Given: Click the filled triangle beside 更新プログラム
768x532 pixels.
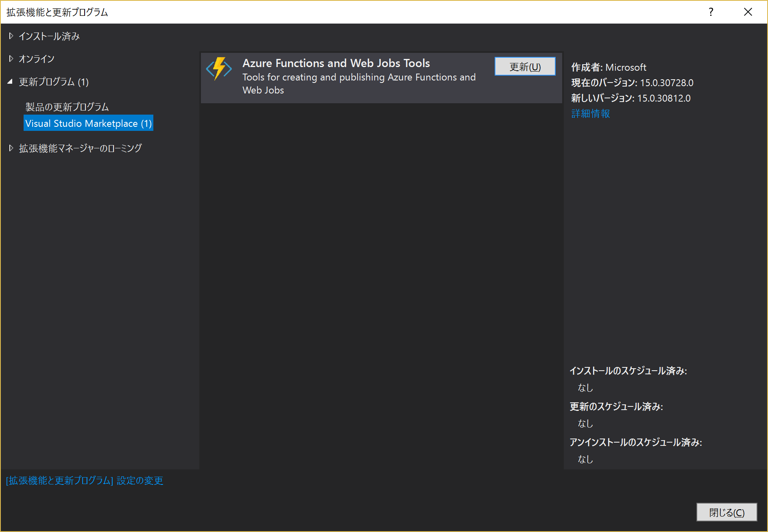Looking at the screenshot, I should (x=10, y=81).
